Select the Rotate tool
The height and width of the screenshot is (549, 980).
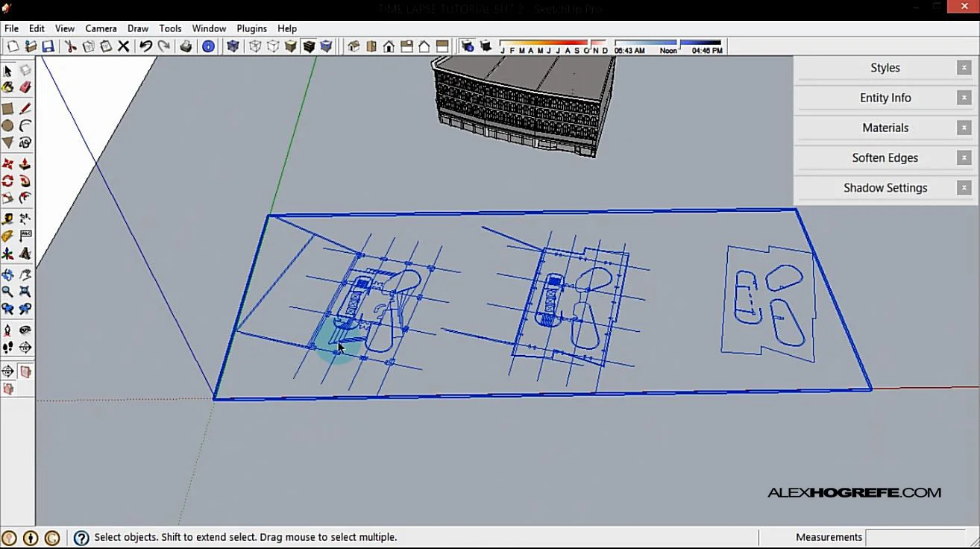(7, 181)
